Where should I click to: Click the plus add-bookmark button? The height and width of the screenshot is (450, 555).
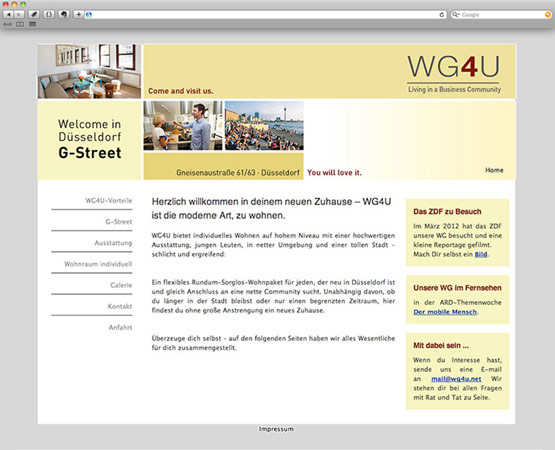pyautogui.click(x=78, y=15)
